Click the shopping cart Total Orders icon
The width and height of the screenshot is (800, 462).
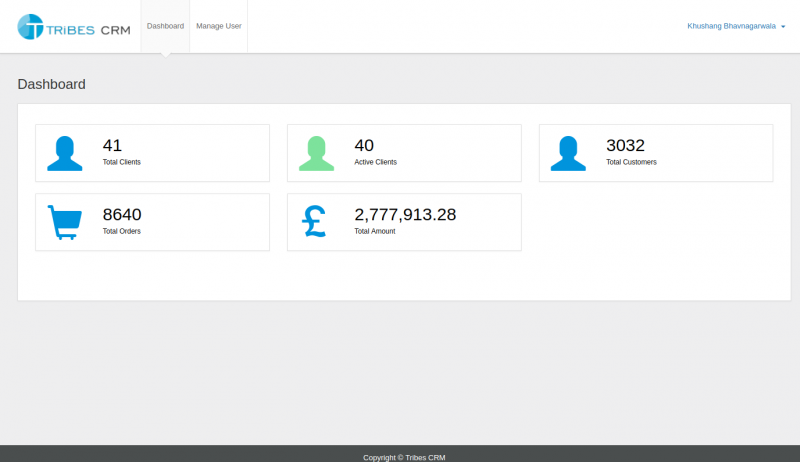[65, 222]
